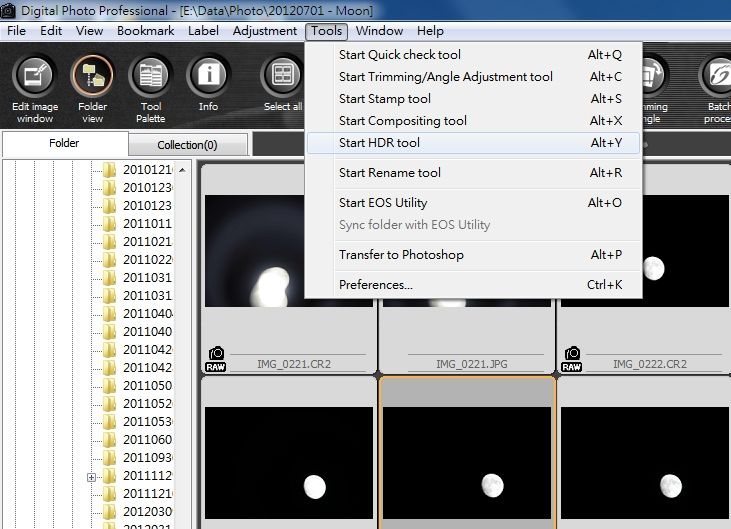
Task: Open the File menu
Action: 16,31
